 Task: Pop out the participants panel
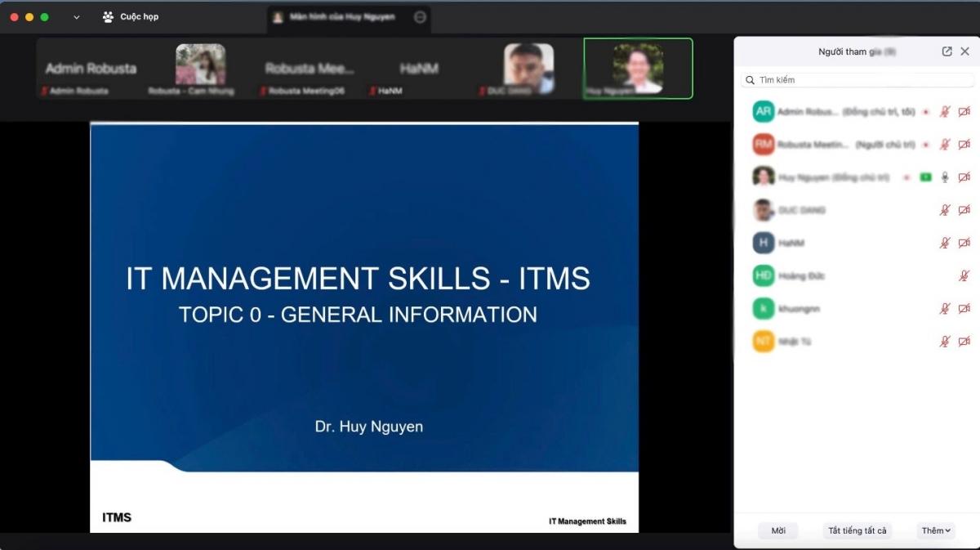point(947,51)
